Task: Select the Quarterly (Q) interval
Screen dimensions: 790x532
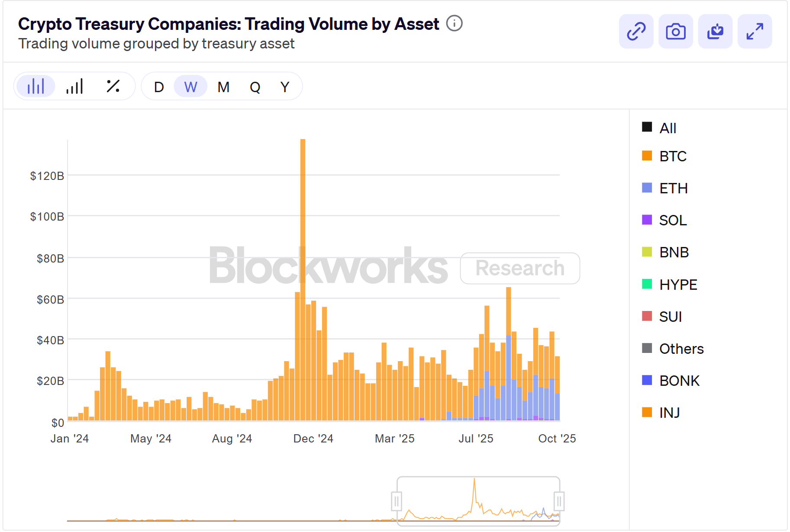Action: tap(255, 87)
